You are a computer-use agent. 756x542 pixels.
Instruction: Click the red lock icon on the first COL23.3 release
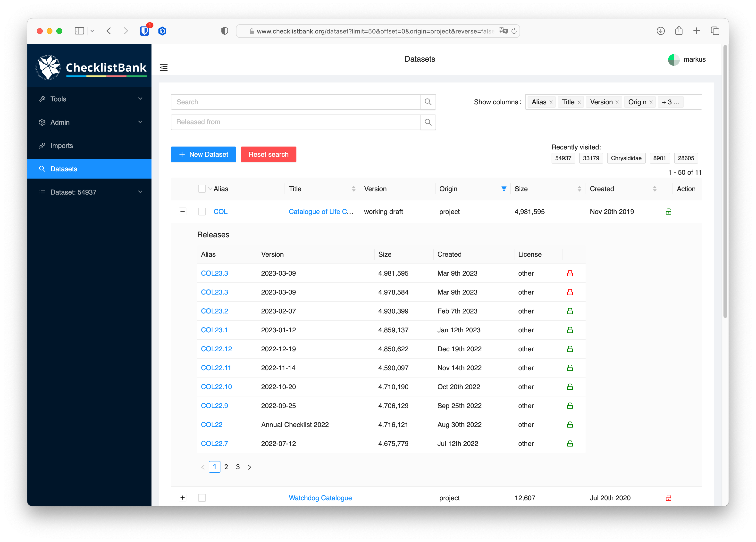pyautogui.click(x=570, y=273)
